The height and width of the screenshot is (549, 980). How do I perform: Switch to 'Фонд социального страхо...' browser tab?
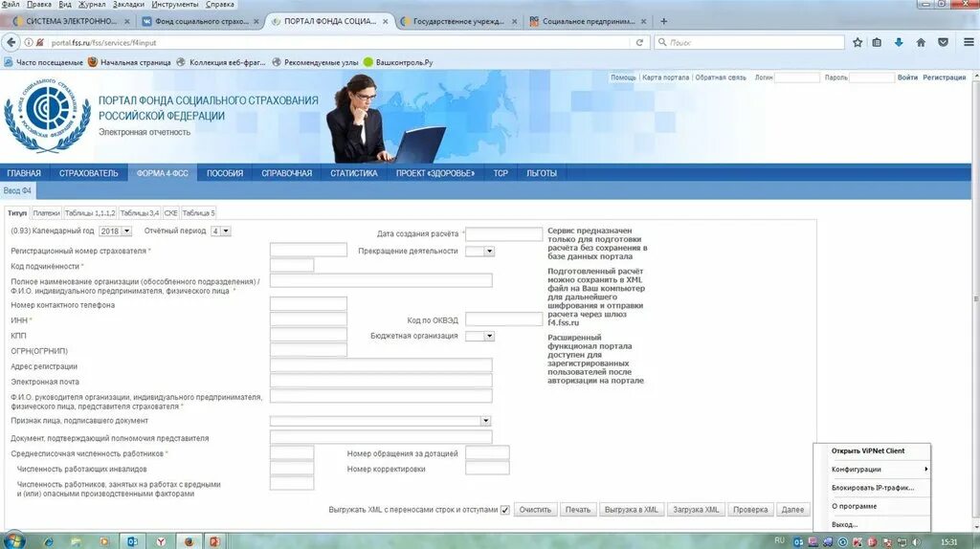[x=201, y=21]
